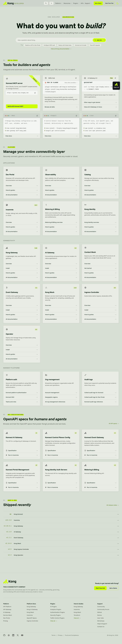122x644 pixels.
Task: Click the Context Mesh card icon
Action: [85, 248]
